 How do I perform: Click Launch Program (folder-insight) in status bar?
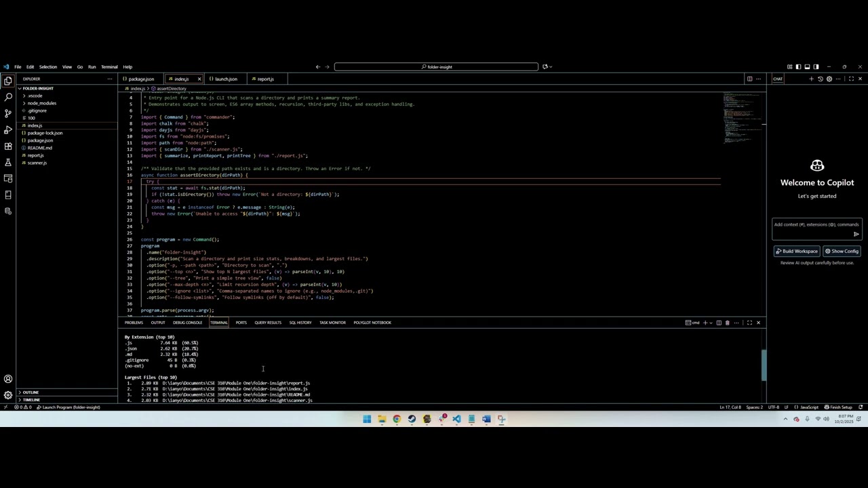tap(68, 407)
